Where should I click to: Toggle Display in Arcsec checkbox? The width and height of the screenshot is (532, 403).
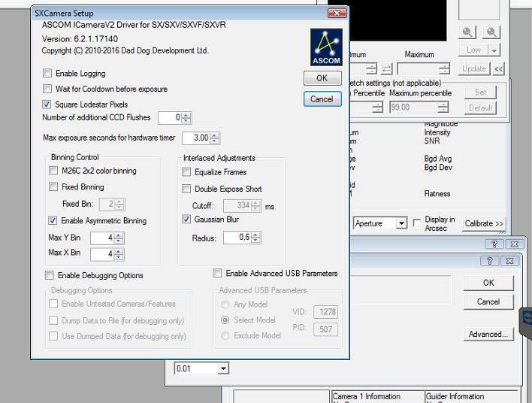[x=417, y=223]
